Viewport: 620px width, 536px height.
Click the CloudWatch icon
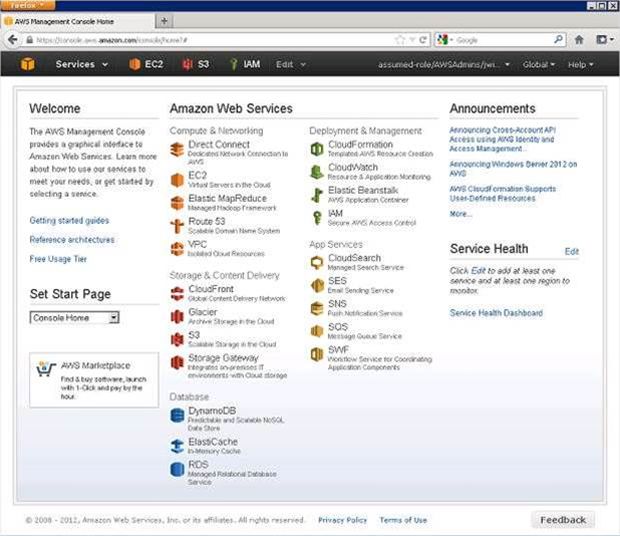317,172
